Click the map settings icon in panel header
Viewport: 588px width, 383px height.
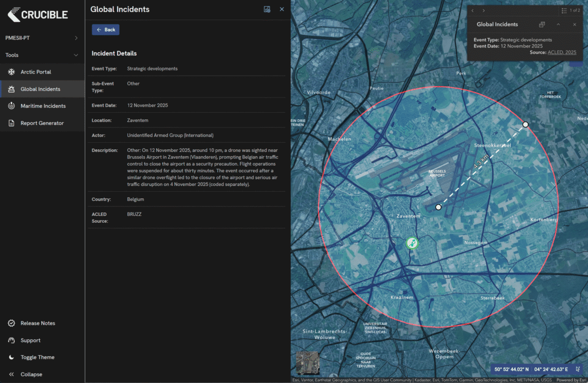(x=267, y=9)
